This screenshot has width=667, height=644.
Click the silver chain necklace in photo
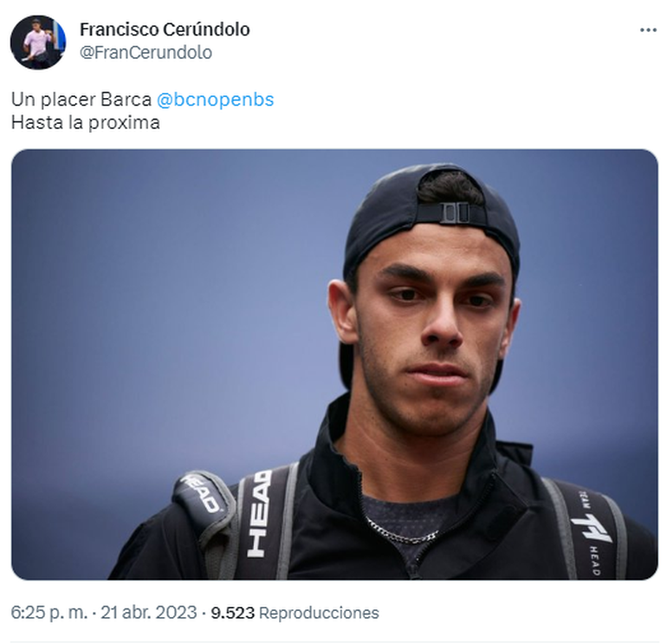402,532
